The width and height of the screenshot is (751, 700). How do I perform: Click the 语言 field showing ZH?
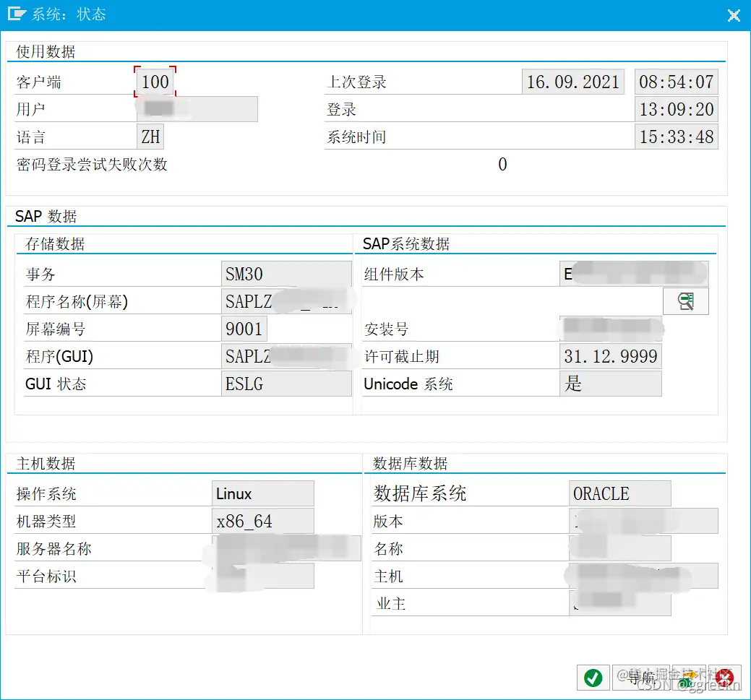(x=150, y=137)
